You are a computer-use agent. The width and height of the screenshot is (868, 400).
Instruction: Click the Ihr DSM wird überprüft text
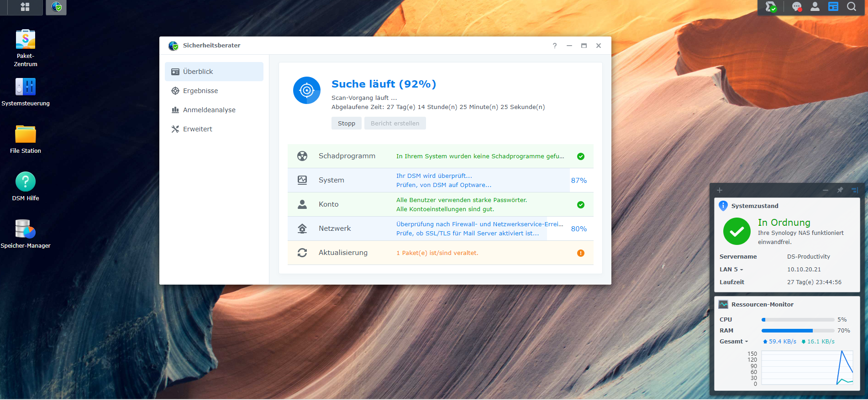coord(434,176)
